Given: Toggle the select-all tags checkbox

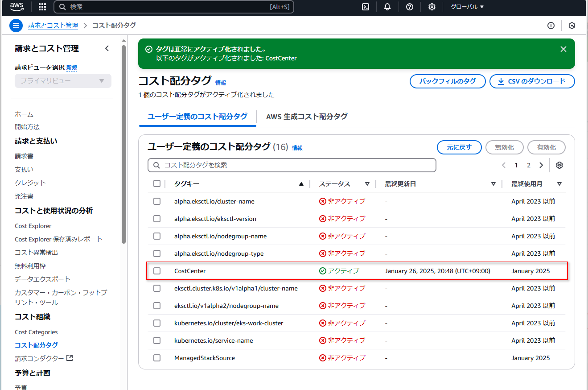Looking at the screenshot, I should [x=157, y=184].
